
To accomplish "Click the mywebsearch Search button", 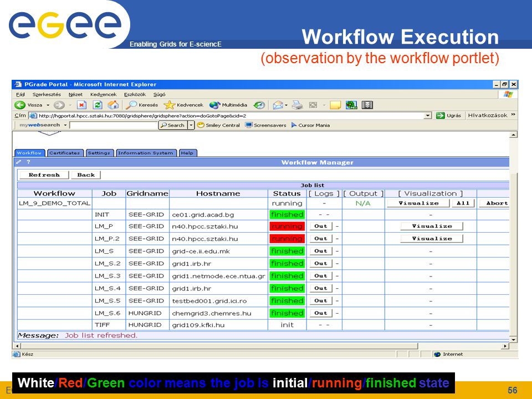I will 173,125.
